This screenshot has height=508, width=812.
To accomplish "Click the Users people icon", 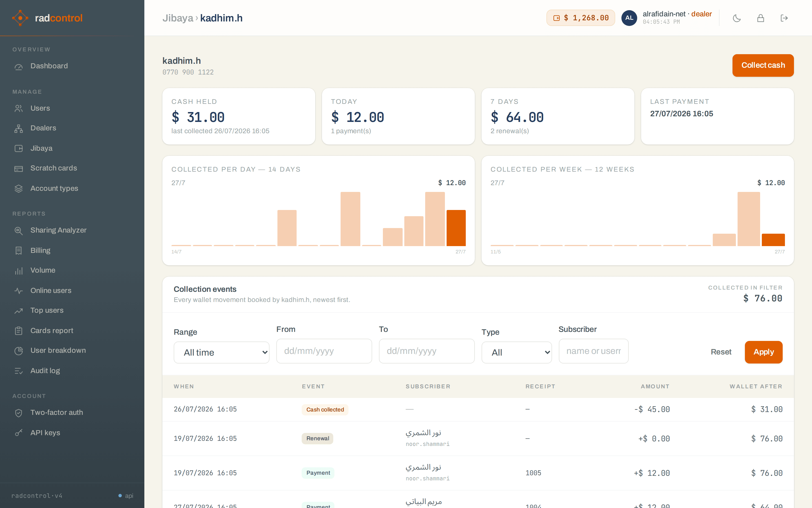I will click(x=18, y=109).
